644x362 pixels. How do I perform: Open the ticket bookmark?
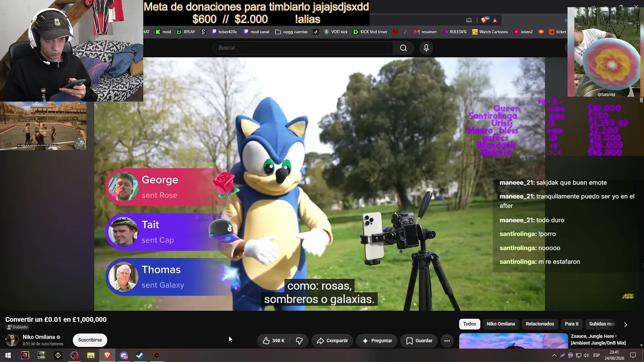click(x=557, y=32)
